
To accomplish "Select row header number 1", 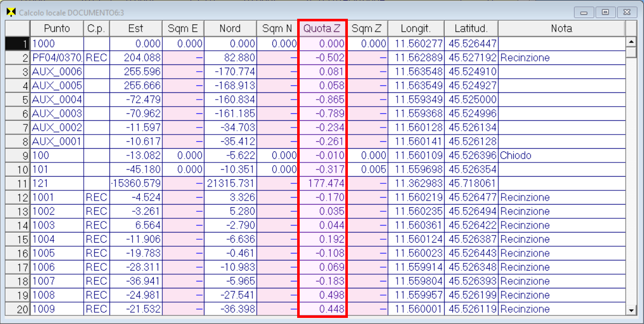I will [18, 44].
